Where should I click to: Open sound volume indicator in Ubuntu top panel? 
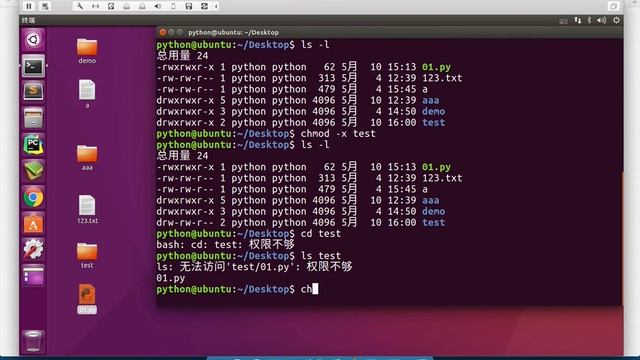coord(602,20)
